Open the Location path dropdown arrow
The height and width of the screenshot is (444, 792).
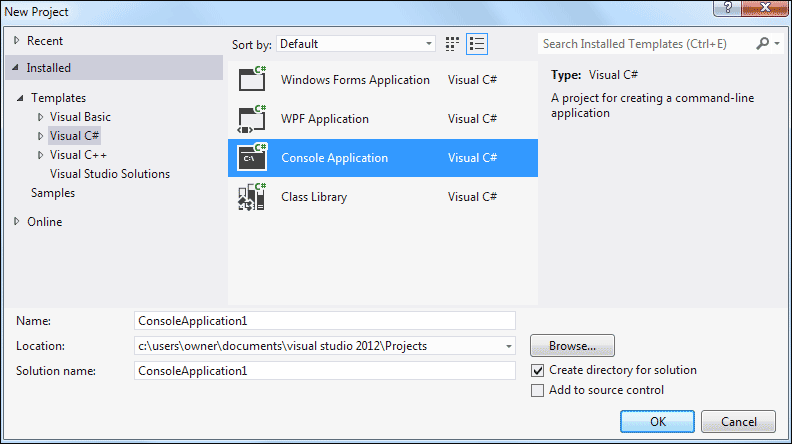[509, 346]
